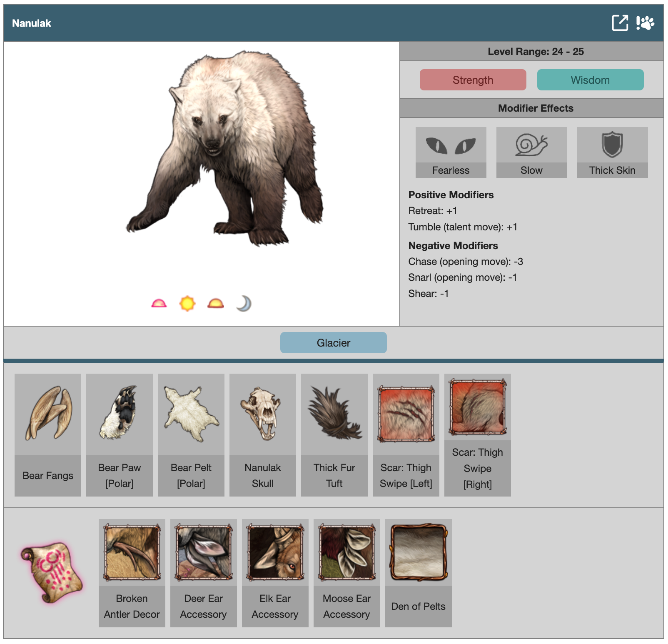View the Nanulak Skull item
Screen dimensions: 668x644
pos(263,434)
